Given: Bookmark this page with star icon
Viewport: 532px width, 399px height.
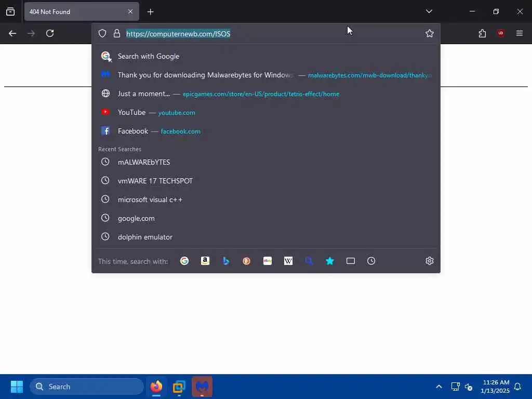Looking at the screenshot, I should click(x=430, y=33).
